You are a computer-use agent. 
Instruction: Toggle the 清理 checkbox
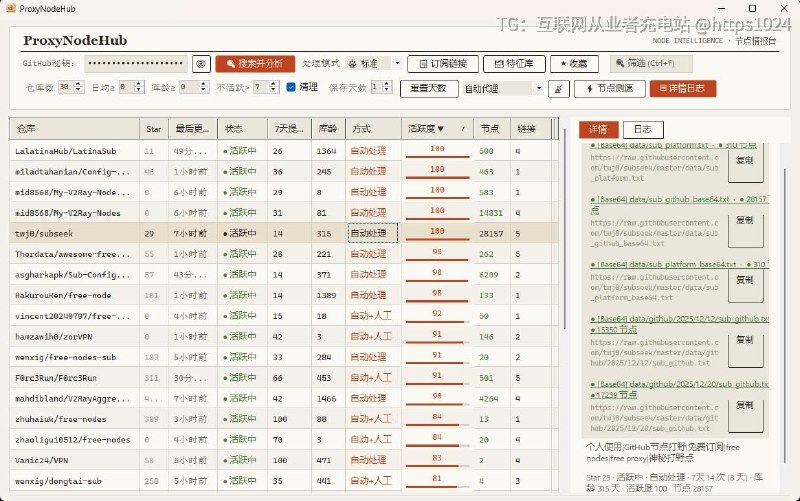pyautogui.click(x=291, y=87)
